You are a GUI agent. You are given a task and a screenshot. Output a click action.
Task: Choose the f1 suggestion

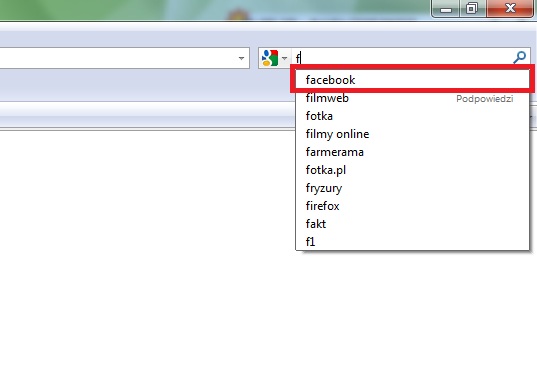click(x=412, y=242)
